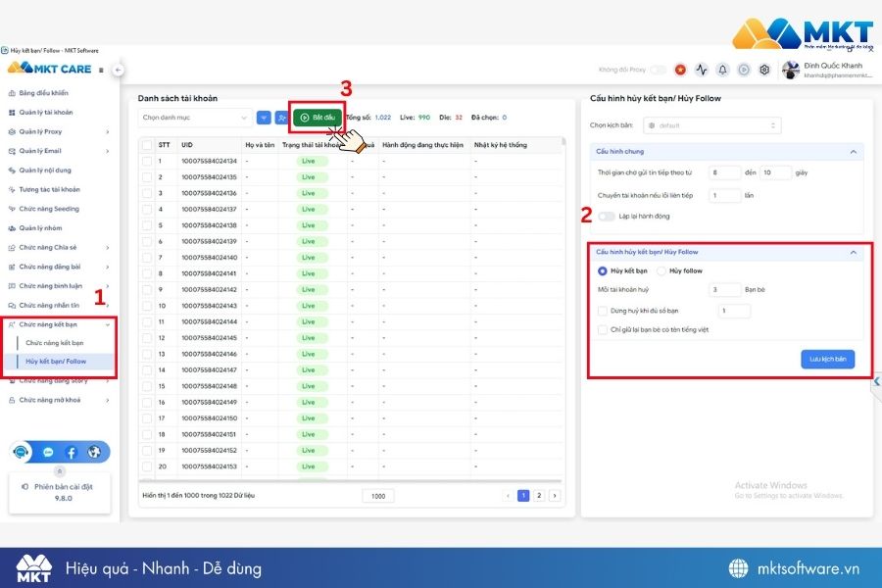Open the Chọn danh mục dropdown

pos(194,117)
